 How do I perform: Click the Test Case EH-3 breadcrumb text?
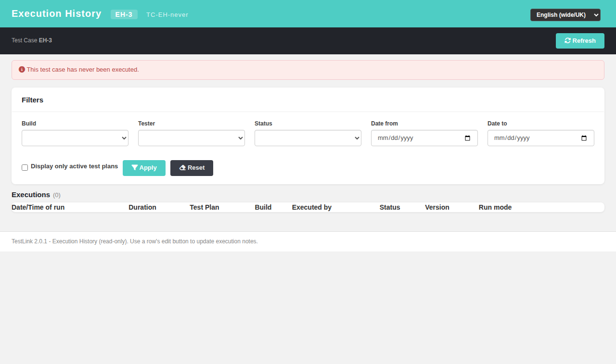tap(32, 40)
